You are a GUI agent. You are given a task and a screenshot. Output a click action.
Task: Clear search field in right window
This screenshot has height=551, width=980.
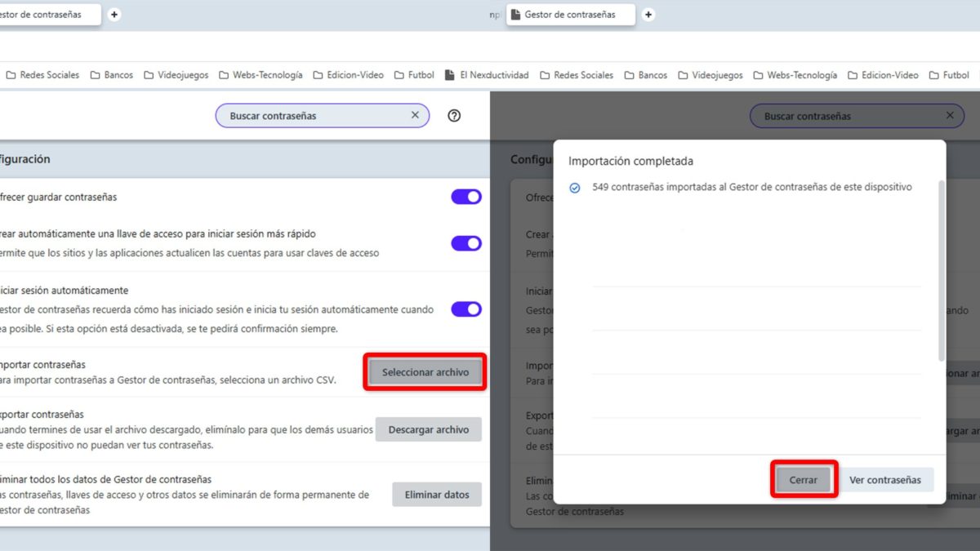[x=950, y=116]
